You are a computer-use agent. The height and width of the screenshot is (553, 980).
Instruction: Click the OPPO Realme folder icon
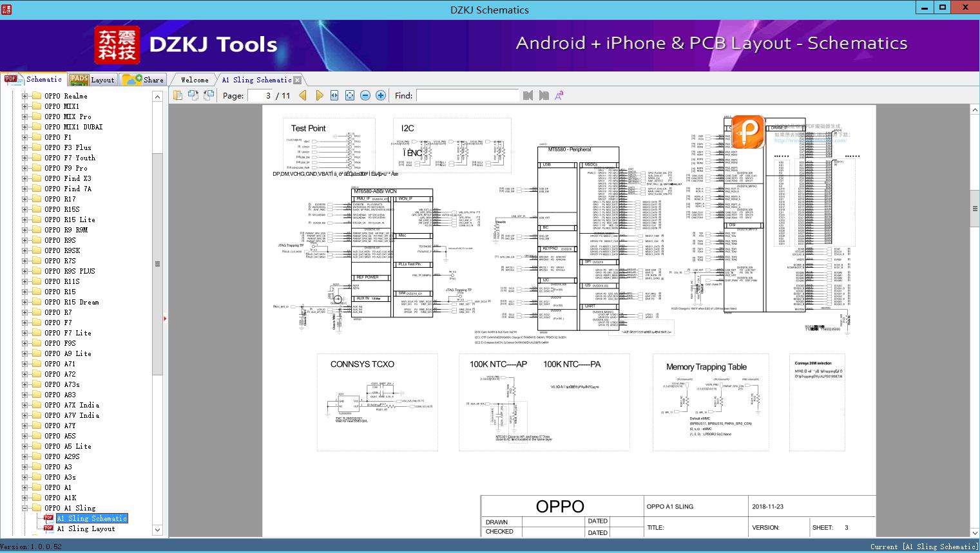37,96
